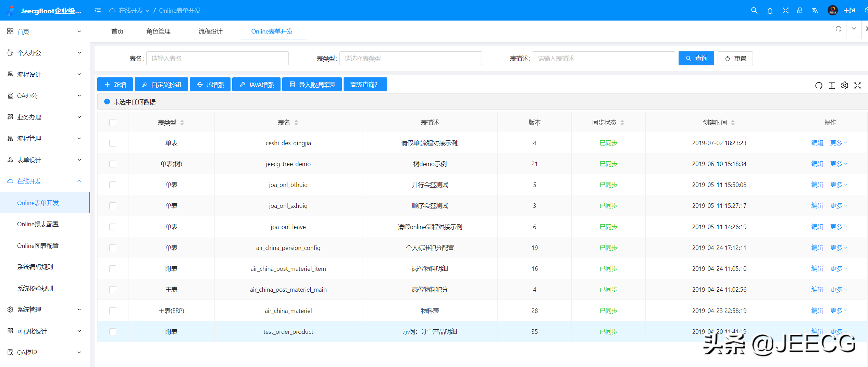868x367 pixels.
Task: Switch to the 流程设计 tab
Action: click(x=210, y=31)
